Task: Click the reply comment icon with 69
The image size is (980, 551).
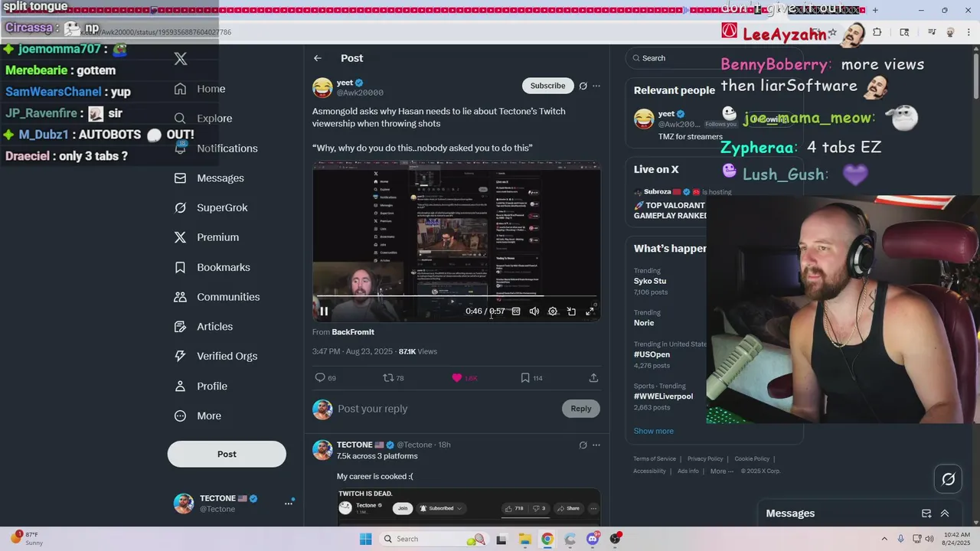Action: tap(320, 378)
